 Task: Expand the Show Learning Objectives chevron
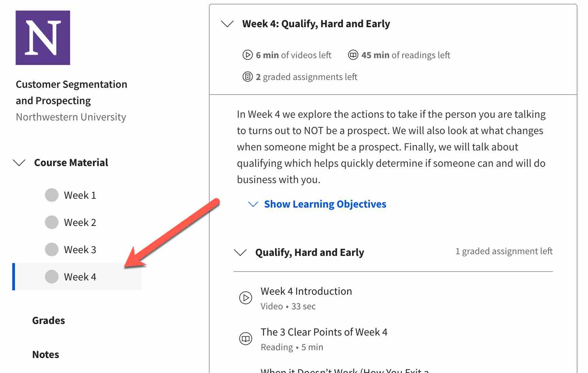click(253, 204)
